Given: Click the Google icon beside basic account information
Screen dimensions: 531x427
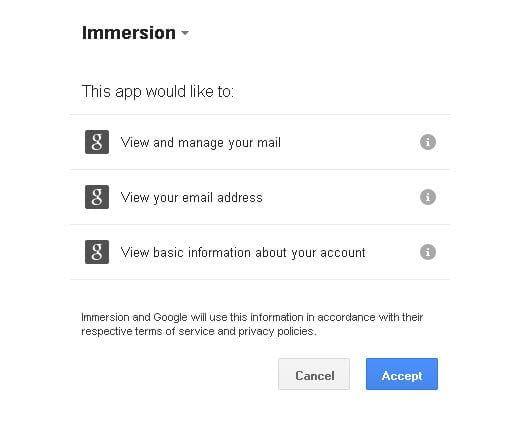Looking at the screenshot, I should coord(97,252).
